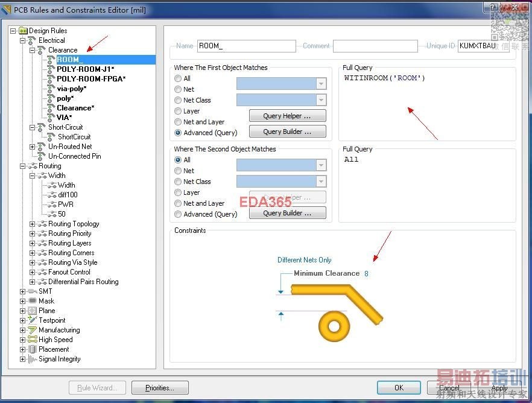Click the Manufacturing category icon

tap(32, 330)
